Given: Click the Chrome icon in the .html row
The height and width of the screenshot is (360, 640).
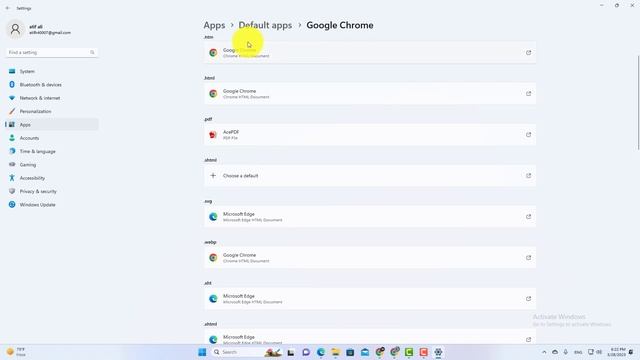Looking at the screenshot, I should tap(213, 94).
